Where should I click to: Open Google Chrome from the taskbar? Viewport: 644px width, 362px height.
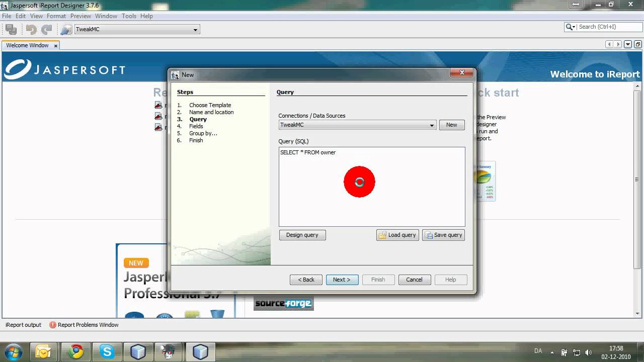click(76, 352)
